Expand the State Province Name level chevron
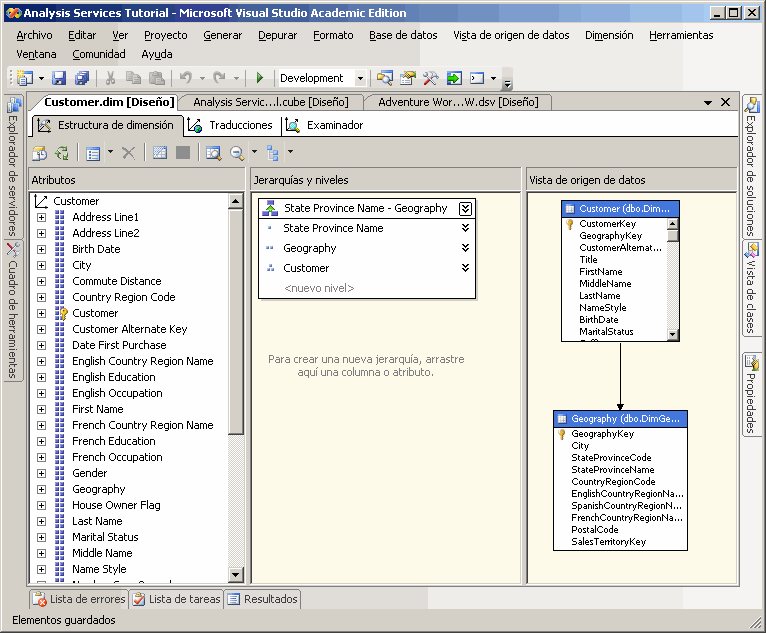Viewport: 766px width, 633px height. click(x=465, y=228)
